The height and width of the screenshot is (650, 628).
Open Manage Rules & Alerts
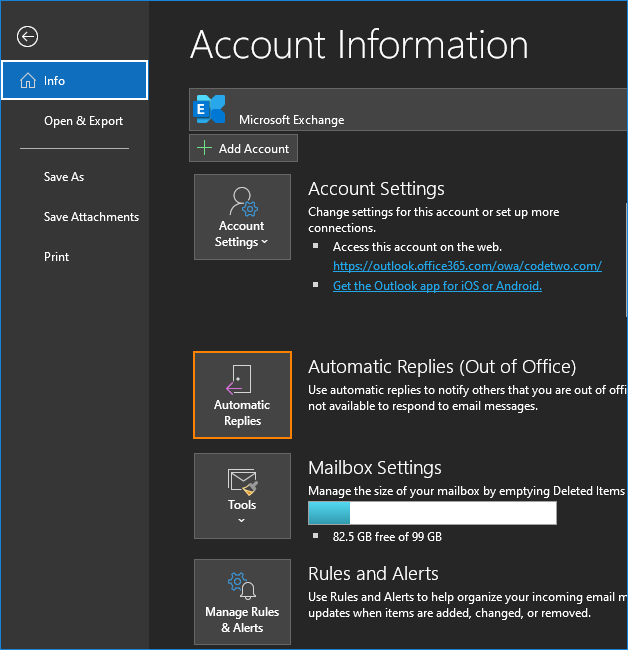pos(242,602)
